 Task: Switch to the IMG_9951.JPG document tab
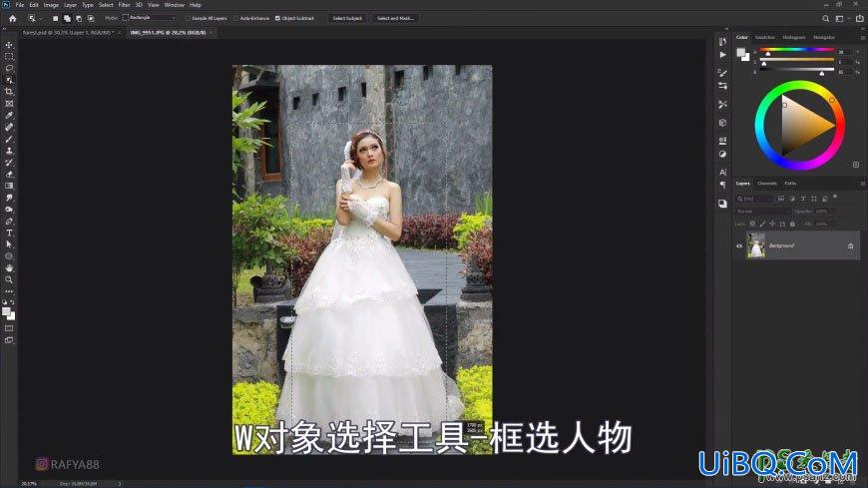tap(168, 33)
